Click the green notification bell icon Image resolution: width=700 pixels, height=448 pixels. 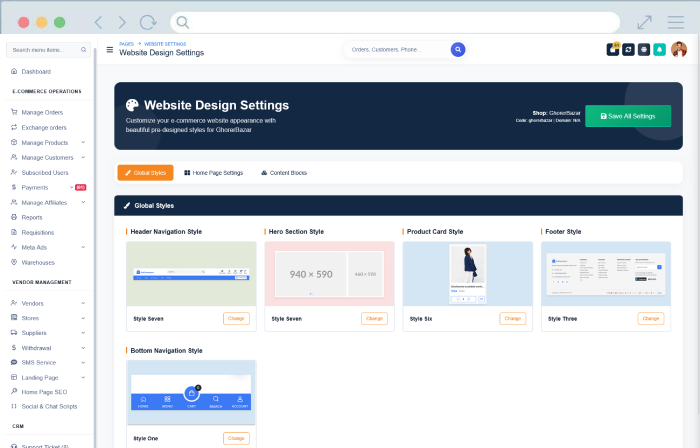click(x=660, y=49)
